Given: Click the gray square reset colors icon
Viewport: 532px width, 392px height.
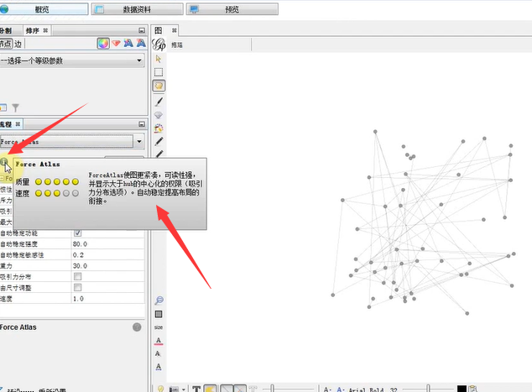Looking at the screenshot, I should [159, 314].
